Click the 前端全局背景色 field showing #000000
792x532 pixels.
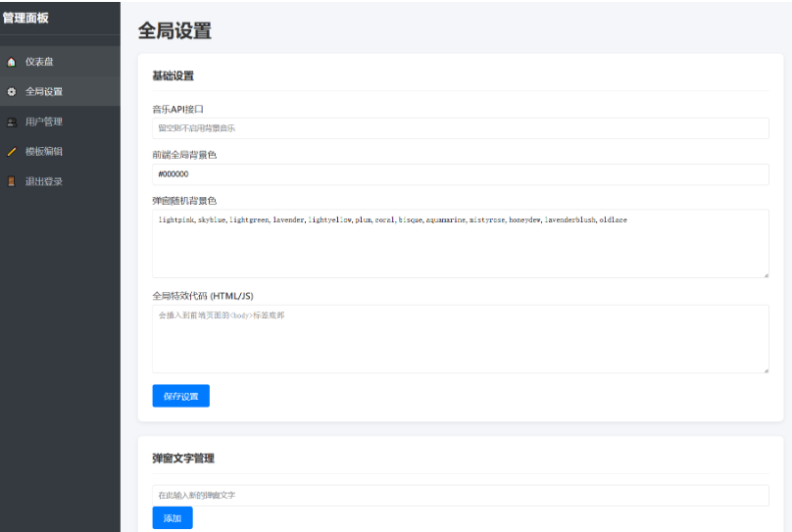(461, 174)
